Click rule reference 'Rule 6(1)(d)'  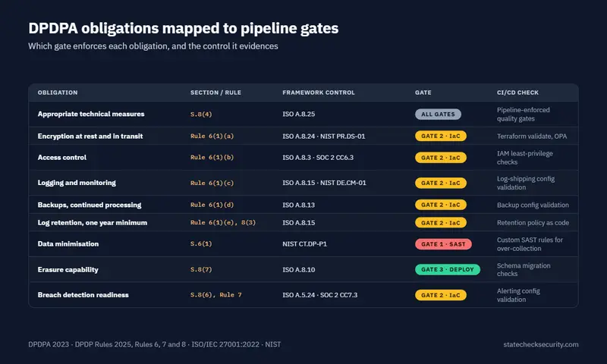click(x=212, y=205)
